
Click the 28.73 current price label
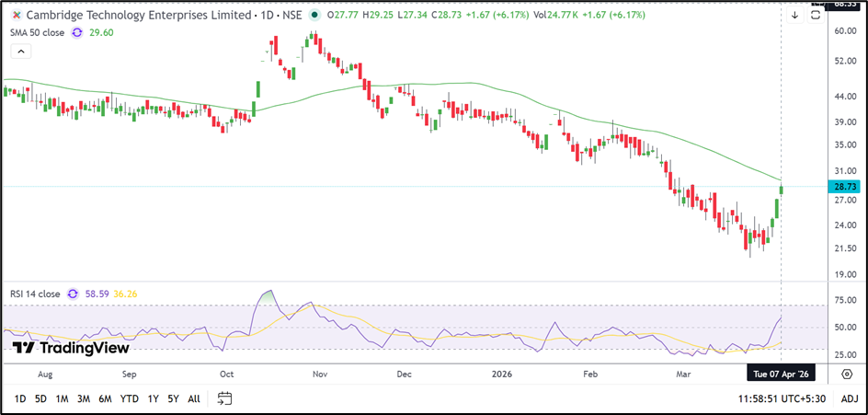(x=843, y=186)
